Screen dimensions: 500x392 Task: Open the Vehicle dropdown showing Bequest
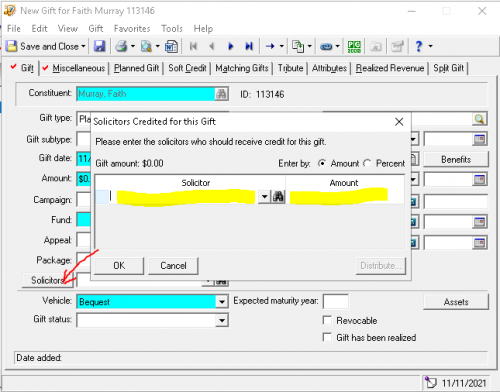222,302
